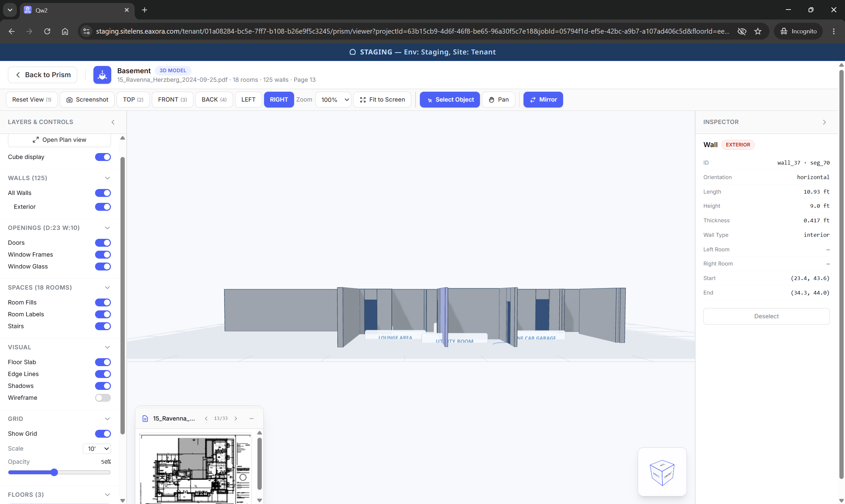Toggle Stairs visibility

103,326
